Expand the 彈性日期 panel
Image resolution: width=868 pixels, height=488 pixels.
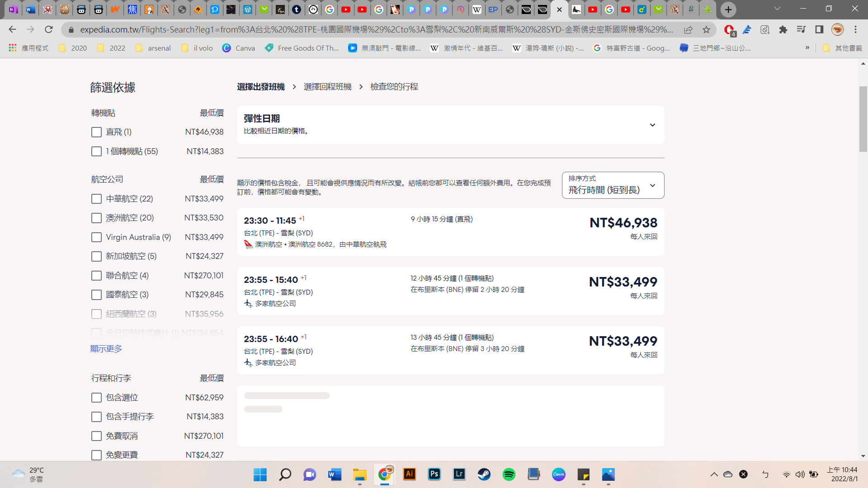tap(451, 125)
